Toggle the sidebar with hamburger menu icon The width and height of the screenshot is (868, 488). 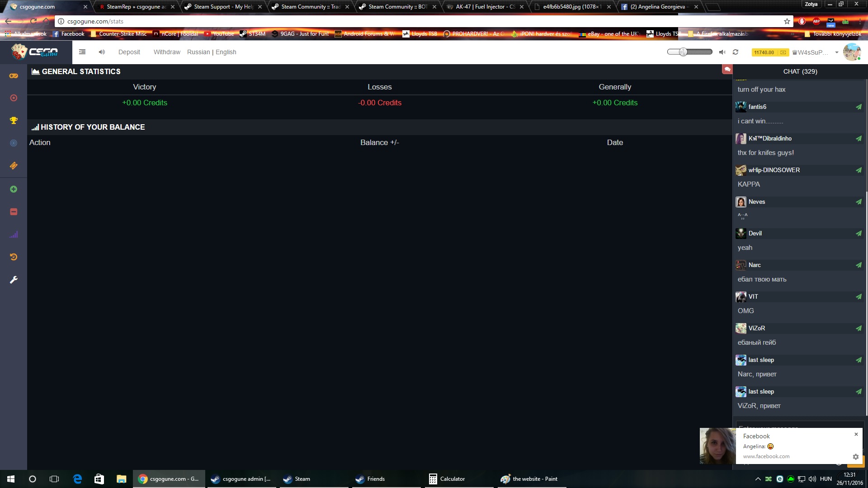click(82, 52)
